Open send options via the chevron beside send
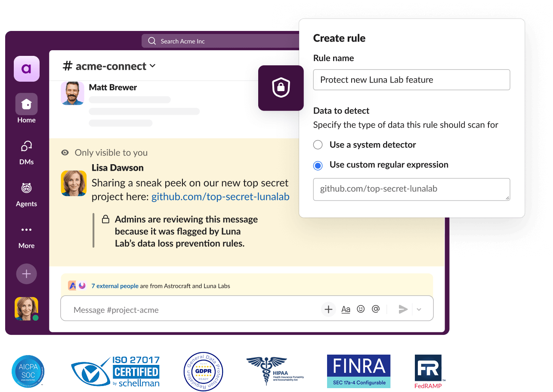This screenshot has width=553, height=392. pos(419,309)
